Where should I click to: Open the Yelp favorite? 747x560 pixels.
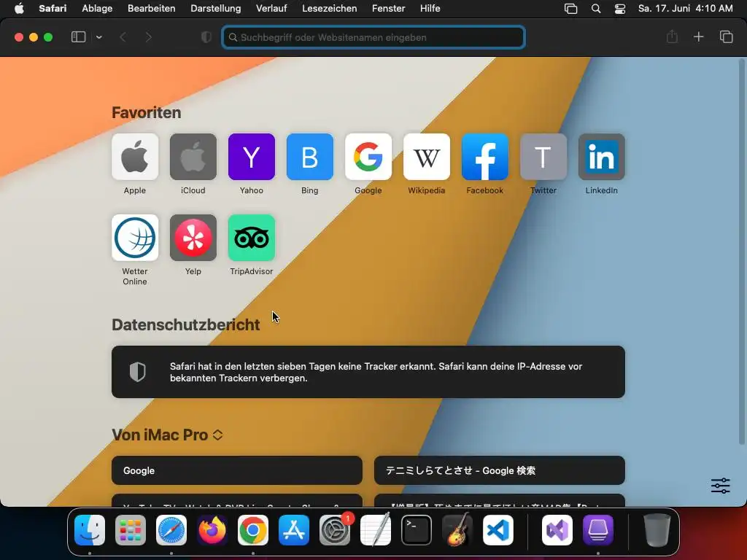(x=193, y=238)
